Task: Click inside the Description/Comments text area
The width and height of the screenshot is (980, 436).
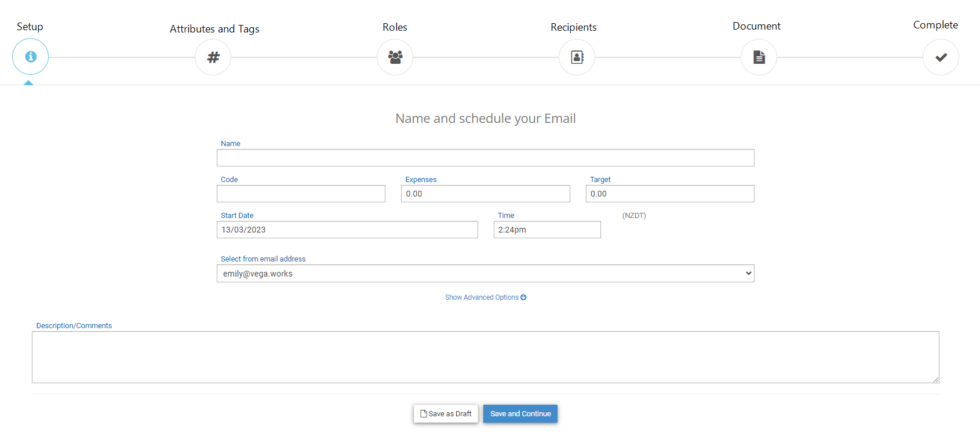Action: point(486,357)
